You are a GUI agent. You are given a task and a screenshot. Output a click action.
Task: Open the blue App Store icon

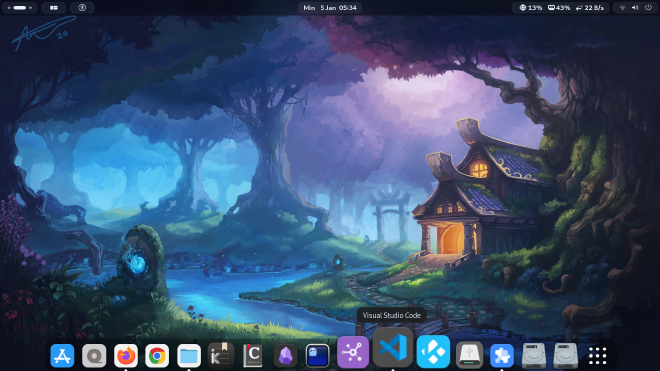coord(62,355)
